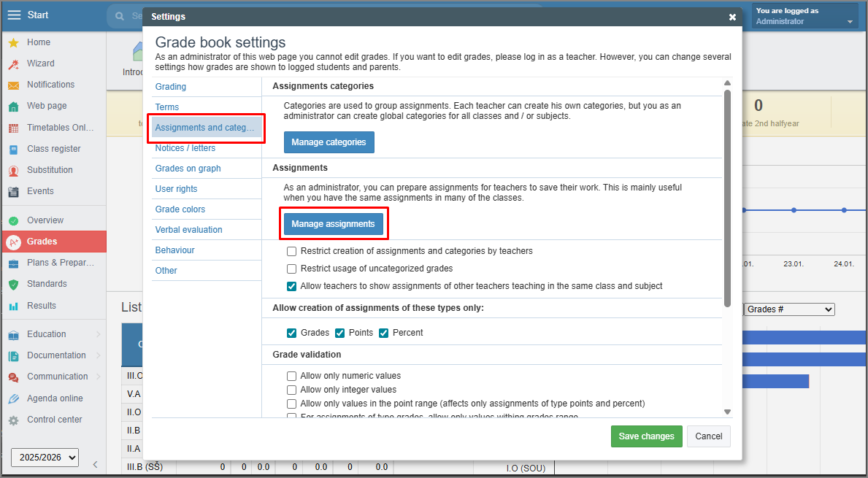Click the green Save changes button
Screen dimensions: 868x478
[646, 436]
